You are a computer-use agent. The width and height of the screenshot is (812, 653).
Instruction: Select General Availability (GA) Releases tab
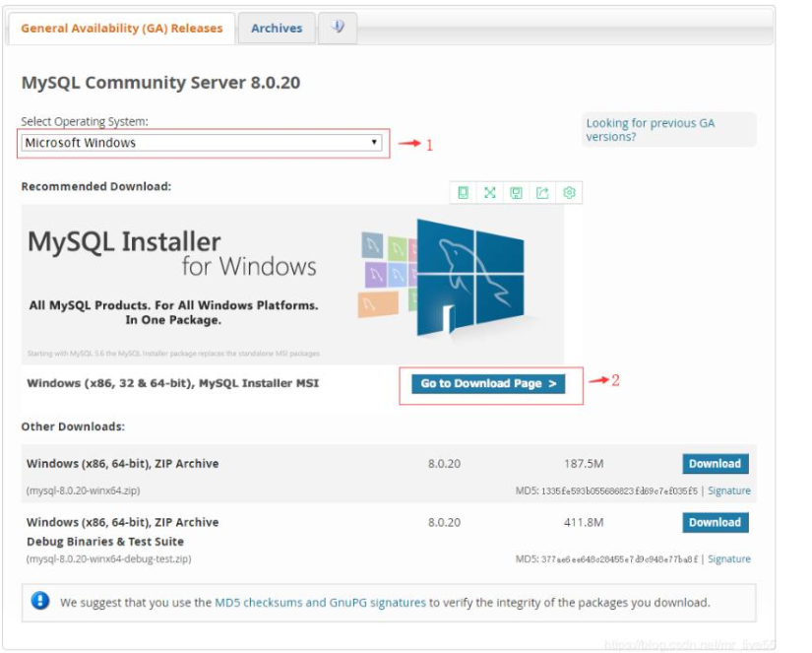point(122,28)
